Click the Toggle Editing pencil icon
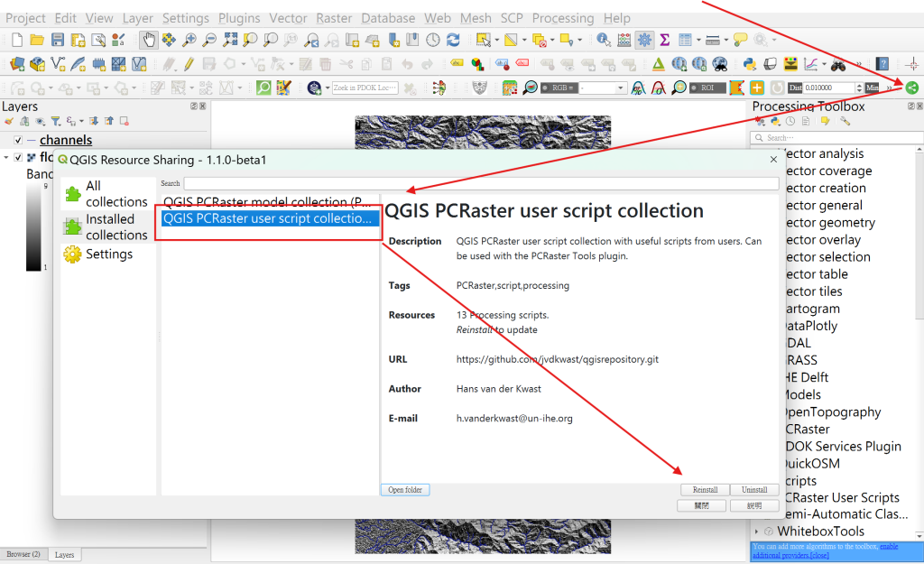 (189, 64)
